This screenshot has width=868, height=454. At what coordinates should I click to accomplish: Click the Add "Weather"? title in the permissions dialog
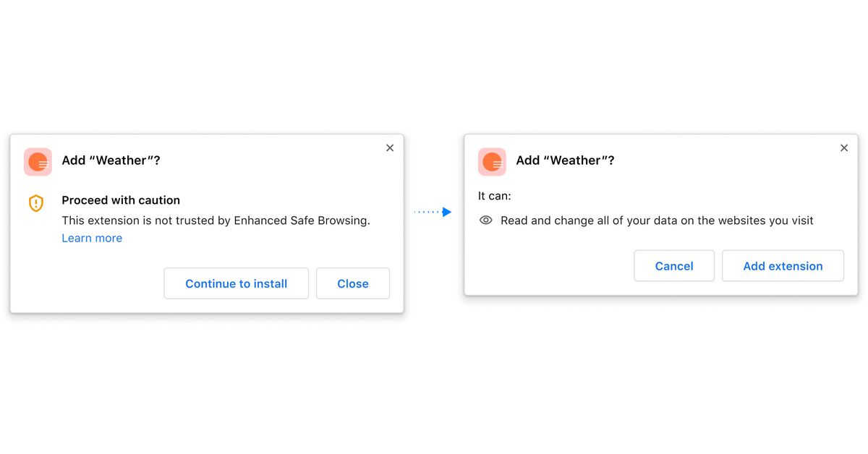[x=565, y=160]
